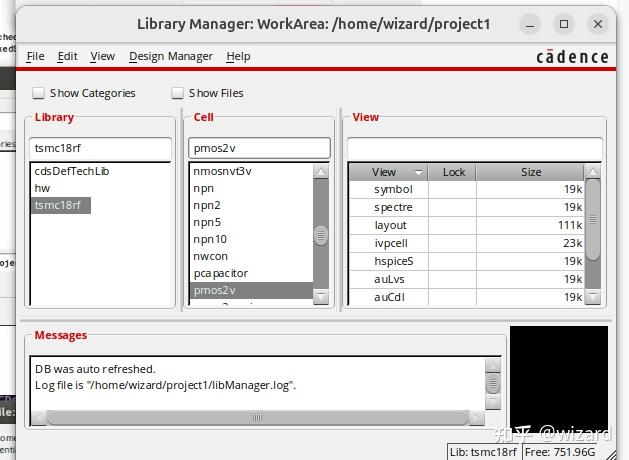Select the tsmc18rf library in list

61,205
